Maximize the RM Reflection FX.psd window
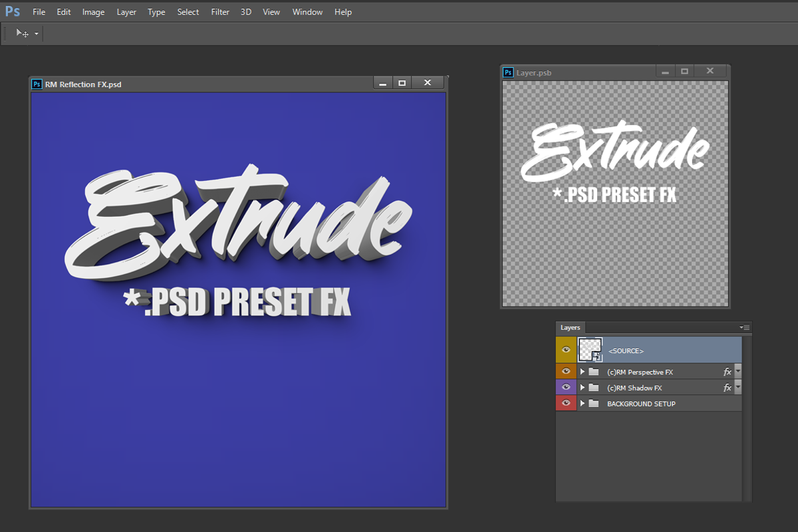This screenshot has width=798, height=532. (402, 83)
